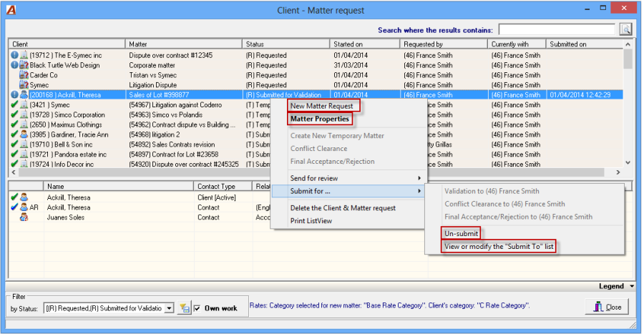Open the Submit for submenu
The height and width of the screenshot is (334, 644).
point(349,191)
